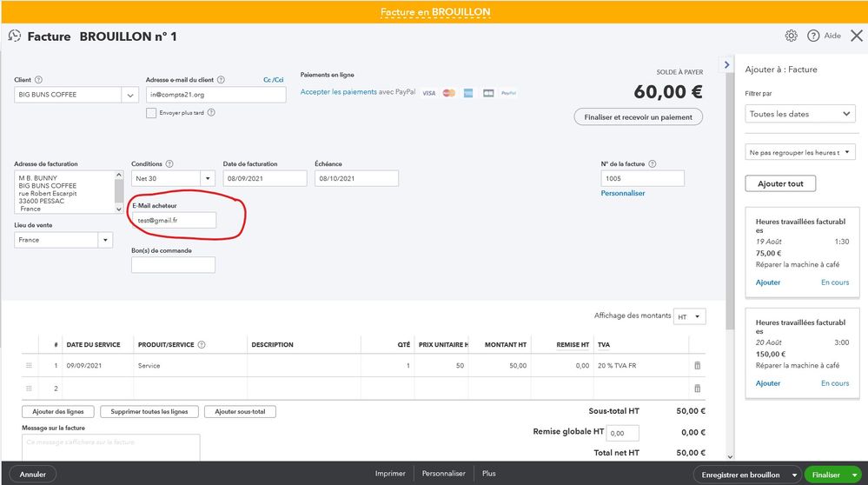Click Finaliser et recevoir un paiement
Viewport: 868px width, 485px height.
(639, 116)
